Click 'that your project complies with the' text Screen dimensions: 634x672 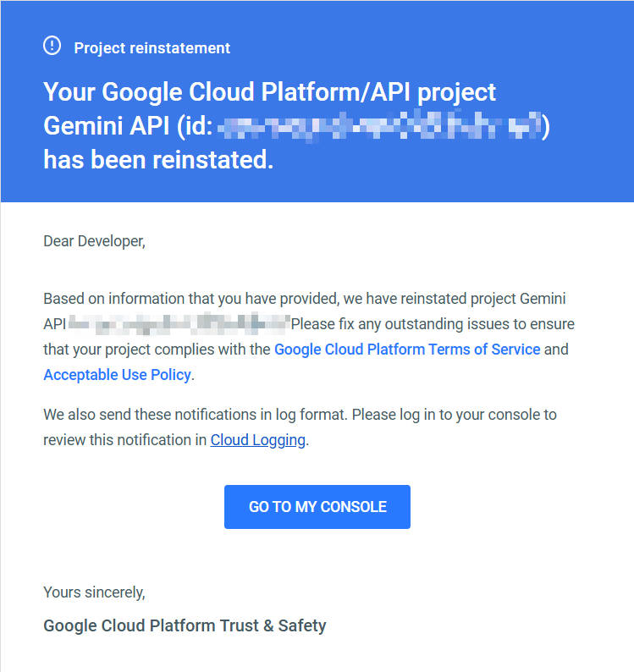157,350
